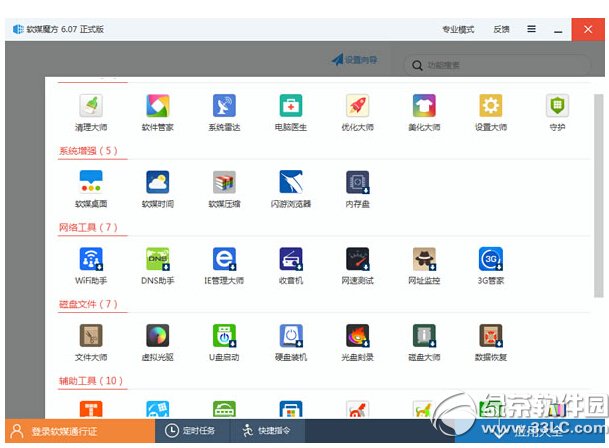This screenshot has width=609, height=448.
Task: Open DNS助手 tool
Action: pyautogui.click(x=158, y=260)
